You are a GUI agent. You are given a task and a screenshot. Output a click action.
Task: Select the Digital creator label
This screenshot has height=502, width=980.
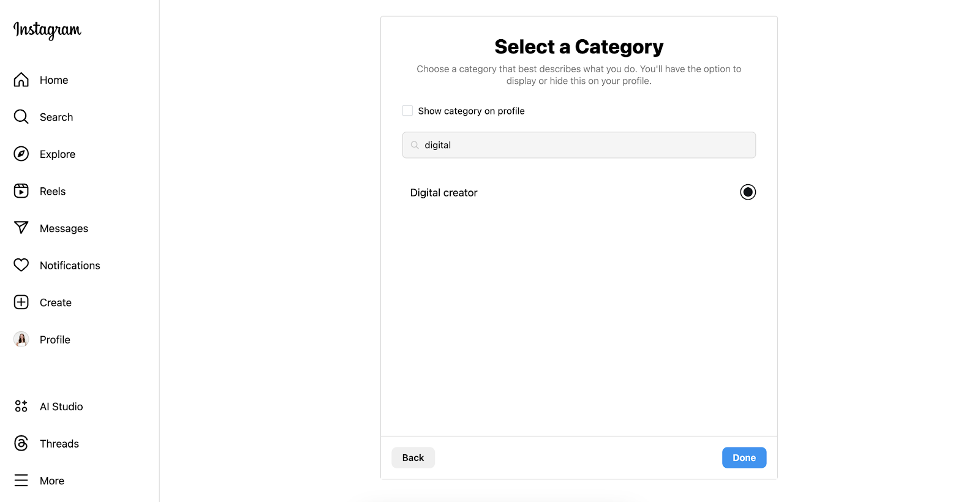pos(443,193)
